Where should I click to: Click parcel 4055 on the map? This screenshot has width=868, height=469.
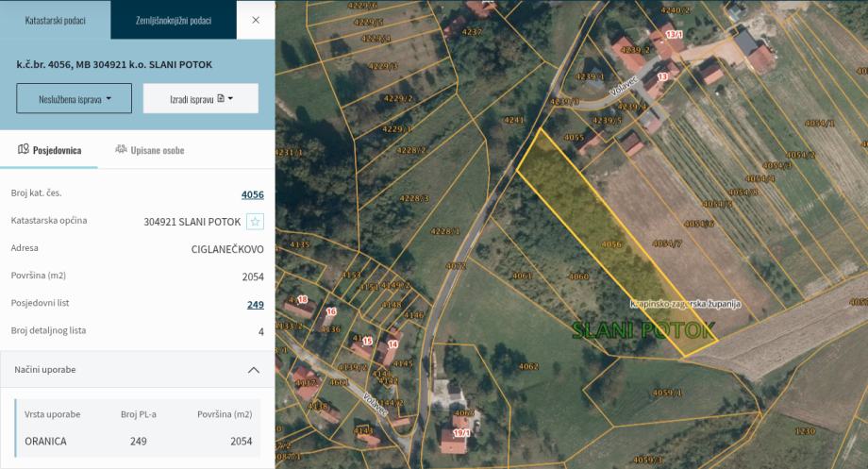(574, 138)
